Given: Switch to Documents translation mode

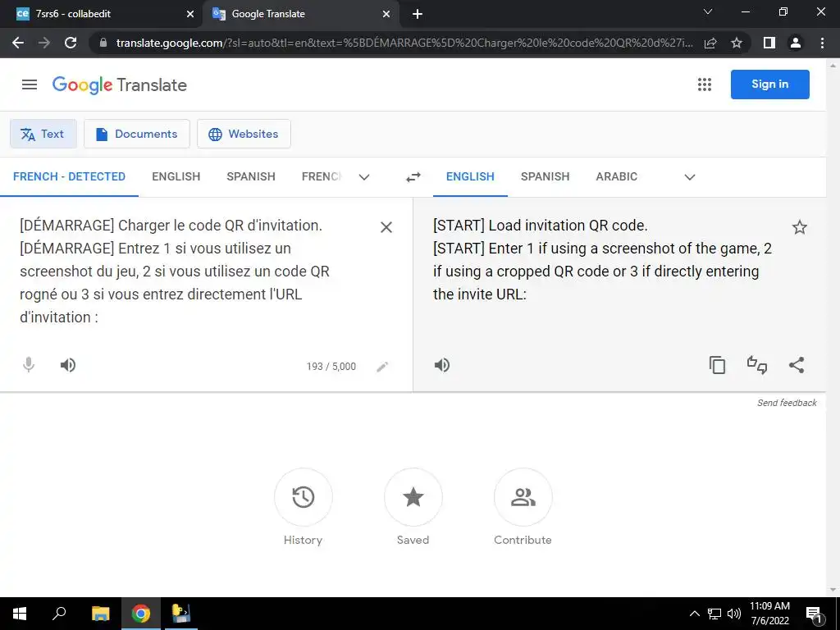Looking at the screenshot, I should coord(137,134).
